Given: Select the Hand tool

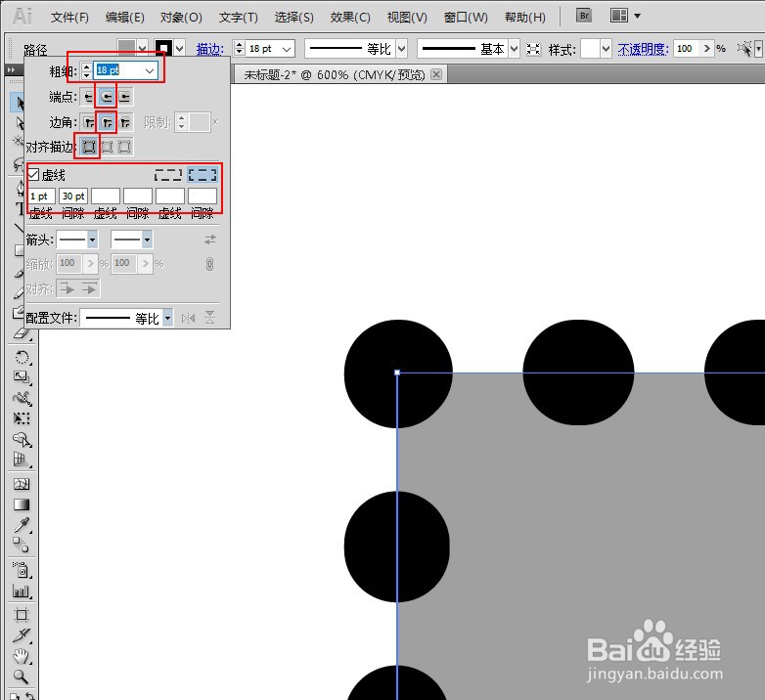Looking at the screenshot, I should click(x=22, y=657).
